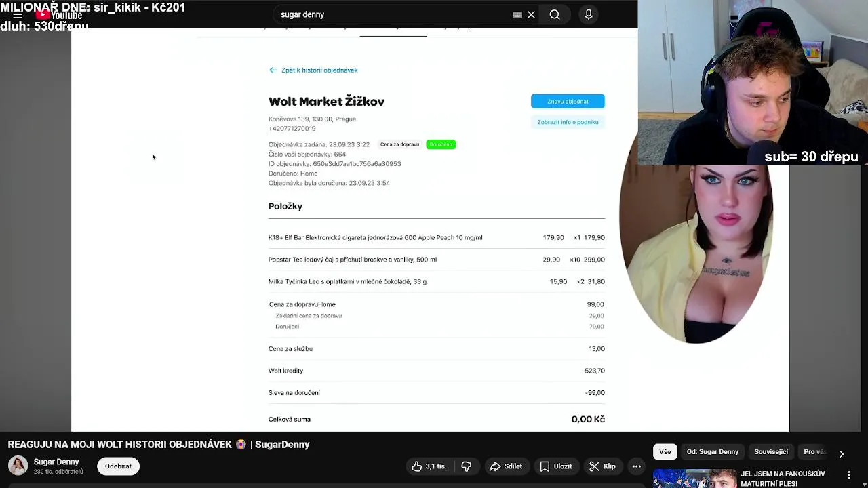Click the Milka Tyčinka Leo item

tap(347, 281)
